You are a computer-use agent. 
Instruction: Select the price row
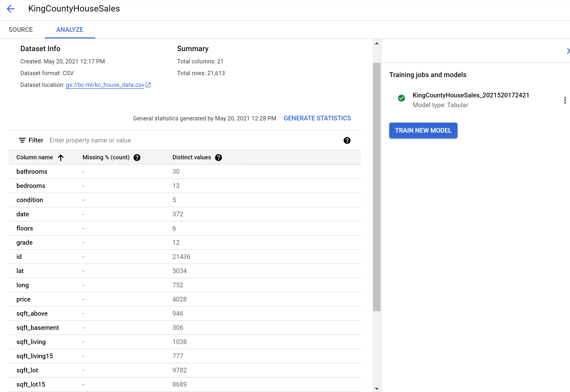click(x=185, y=300)
